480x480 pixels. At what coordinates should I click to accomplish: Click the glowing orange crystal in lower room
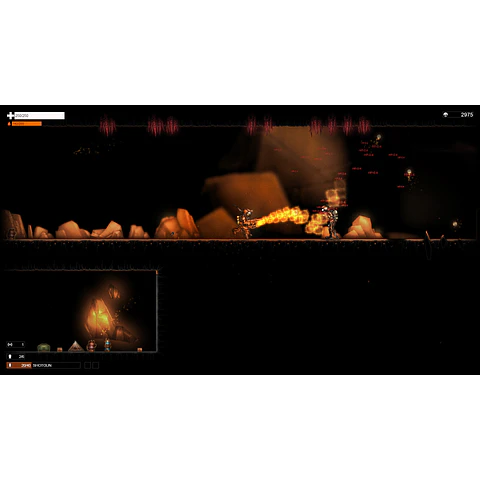click(99, 317)
